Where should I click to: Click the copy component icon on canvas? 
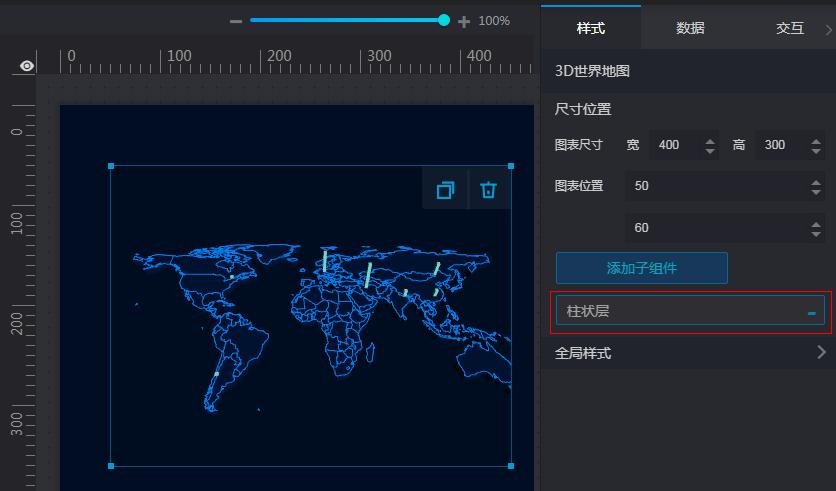pyautogui.click(x=445, y=190)
